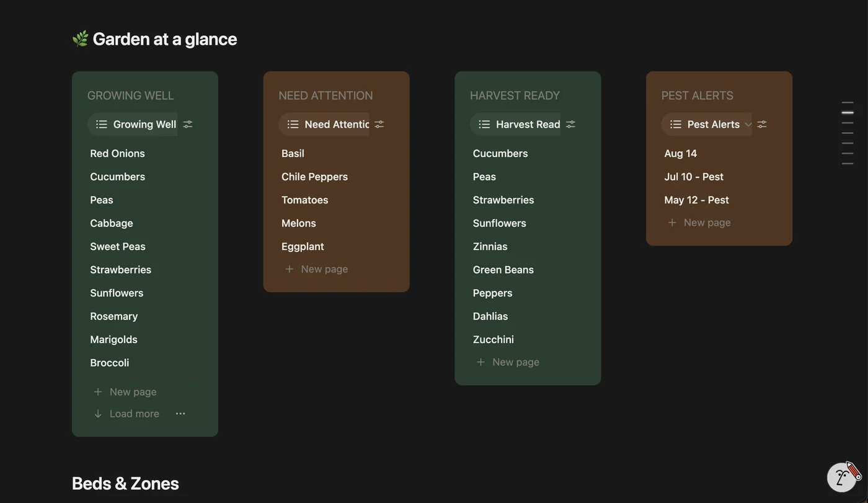868x503 pixels.
Task: Click the plus icon under May 12 - Pest
Action: pyautogui.click(x=672, y=223)
